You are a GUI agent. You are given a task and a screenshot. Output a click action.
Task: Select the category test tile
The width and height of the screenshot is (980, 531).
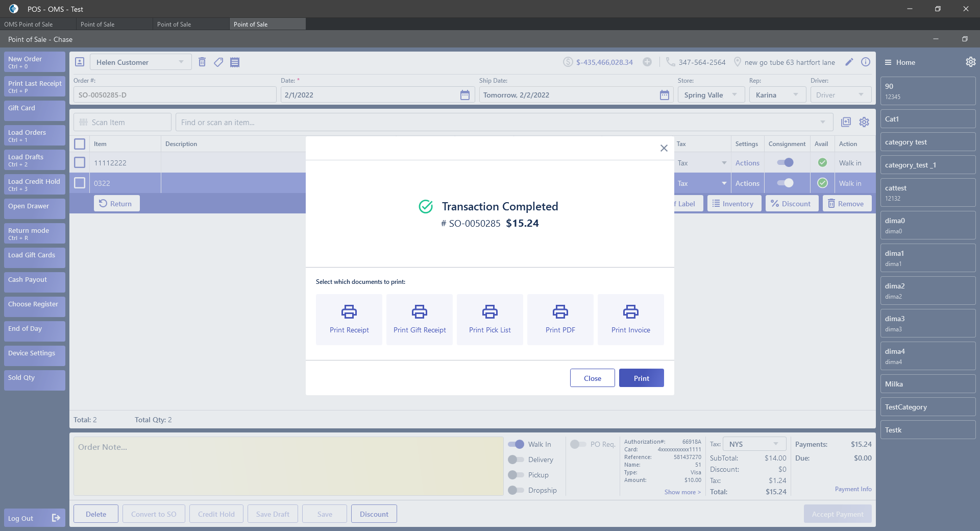point(928,142)
